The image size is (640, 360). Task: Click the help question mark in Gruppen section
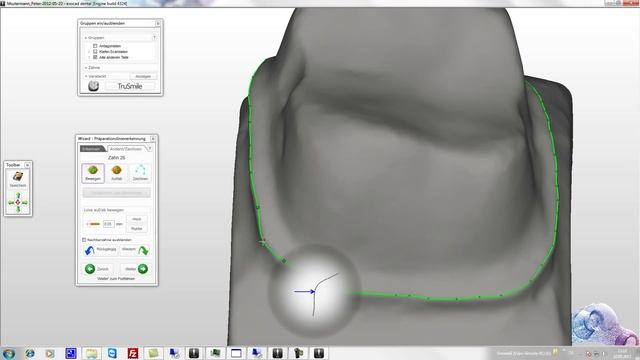(154, 38)
